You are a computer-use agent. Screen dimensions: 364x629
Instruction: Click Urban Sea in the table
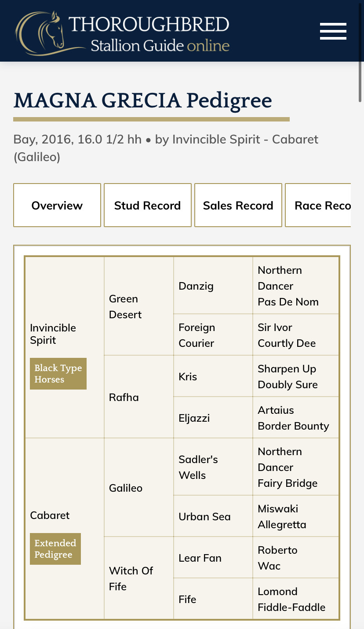(204, 516)
